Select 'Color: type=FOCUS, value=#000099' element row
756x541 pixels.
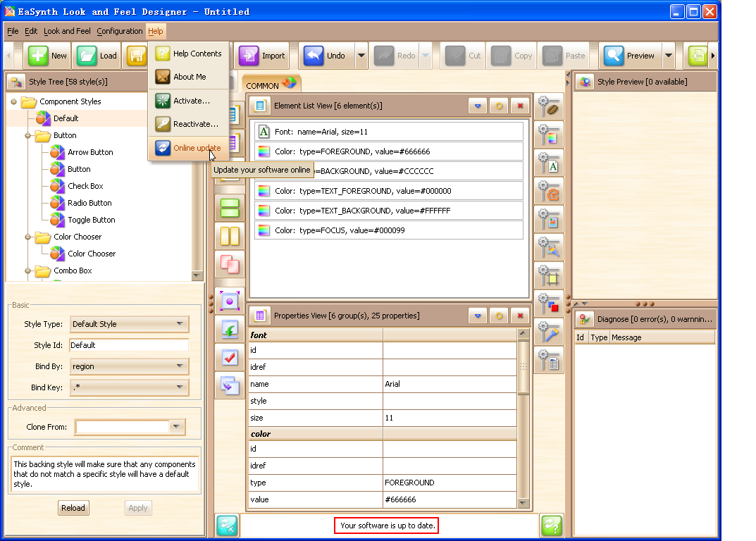(389, 230)
